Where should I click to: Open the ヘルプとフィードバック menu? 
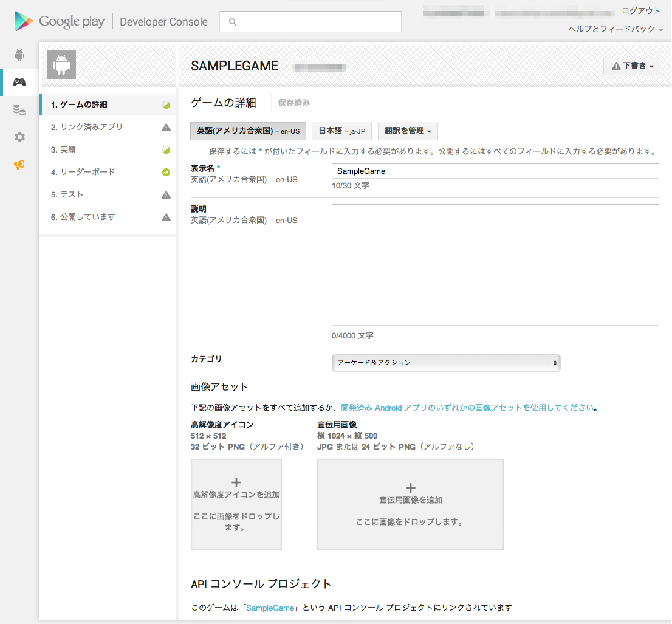pos(613,28)
